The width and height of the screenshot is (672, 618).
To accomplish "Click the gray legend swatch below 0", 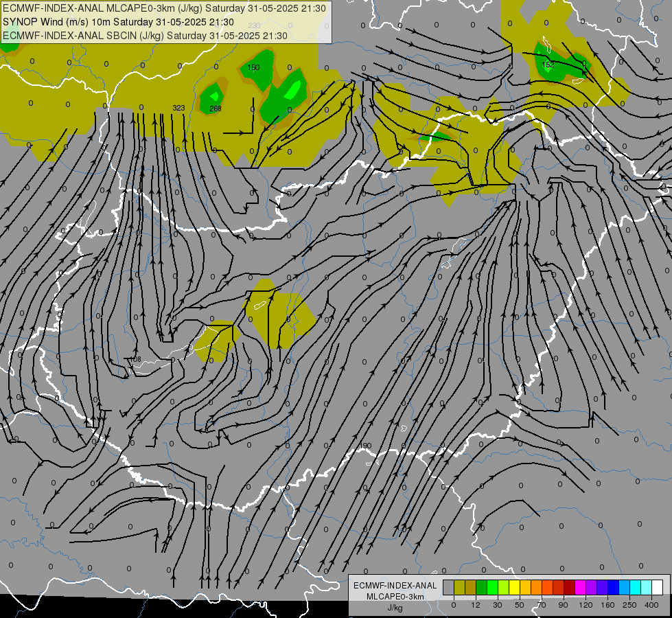I will click(x=449, y=587).
